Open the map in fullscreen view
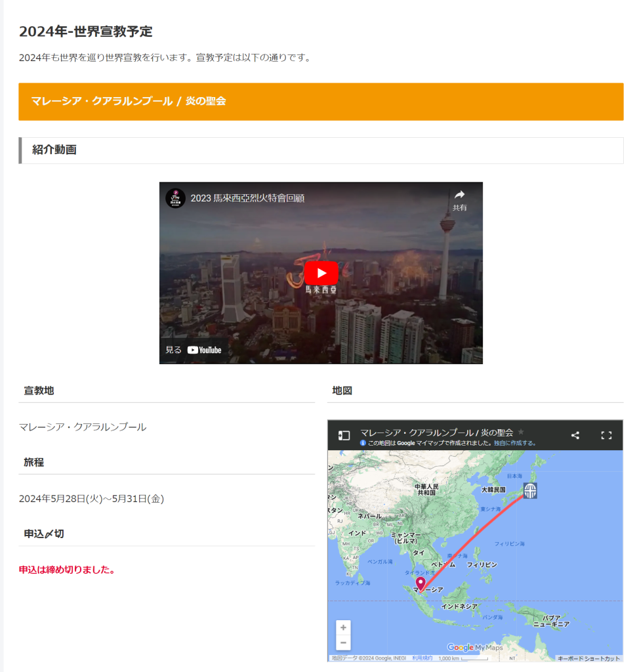635x672 pixels. (606, 435)
